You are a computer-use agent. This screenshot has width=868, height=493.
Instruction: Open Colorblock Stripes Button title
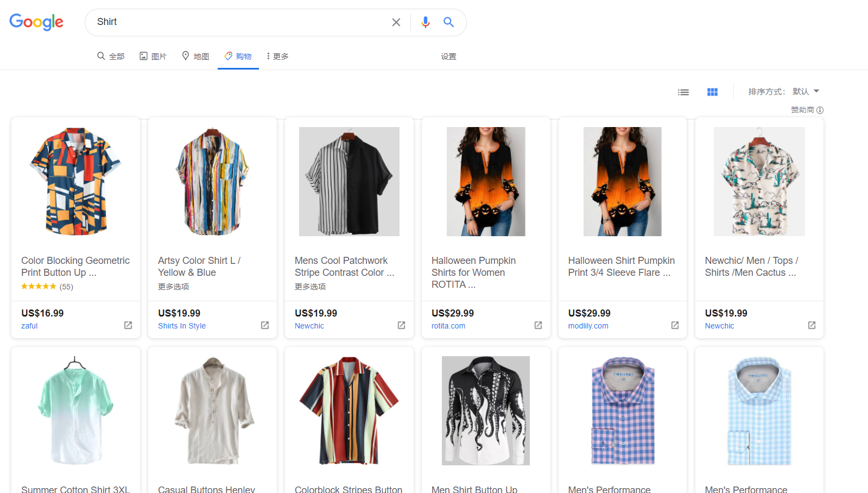(349, 489)
